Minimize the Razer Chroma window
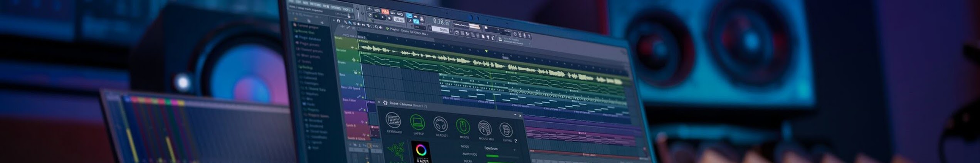Viewport: 980px width, 163px height. [x=515, y=115]
